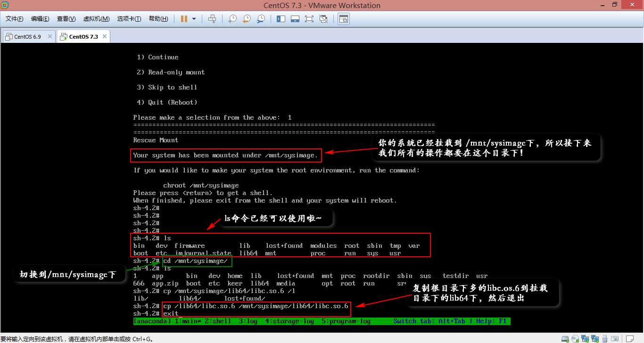The height and width of the screenshot is (343, 644).
Task: Click the '2) Read-only mount' line
Action: pos(171,73)
